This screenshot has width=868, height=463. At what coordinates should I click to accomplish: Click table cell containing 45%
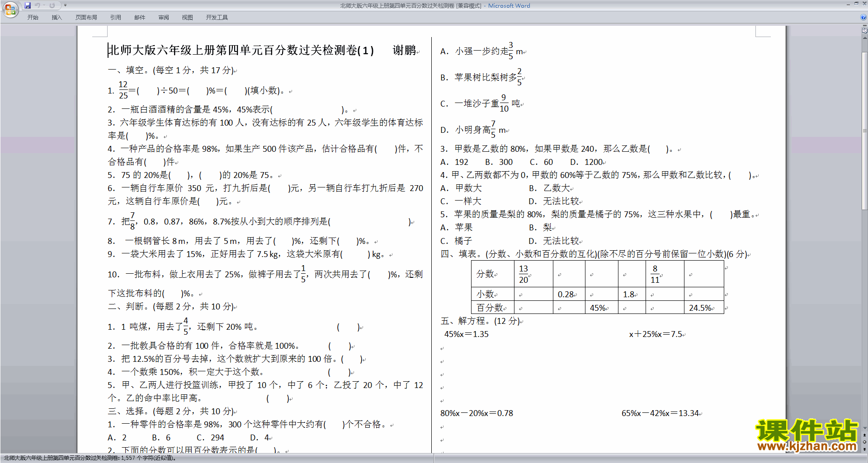point(601,308)
